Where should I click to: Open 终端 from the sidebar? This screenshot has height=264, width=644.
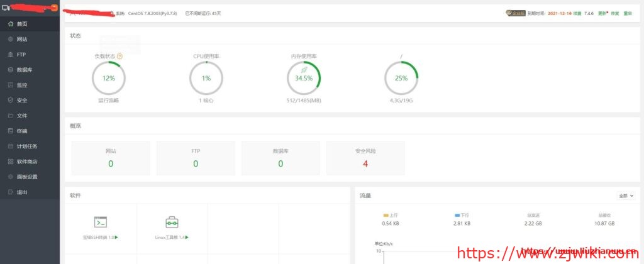click(22, 131)
